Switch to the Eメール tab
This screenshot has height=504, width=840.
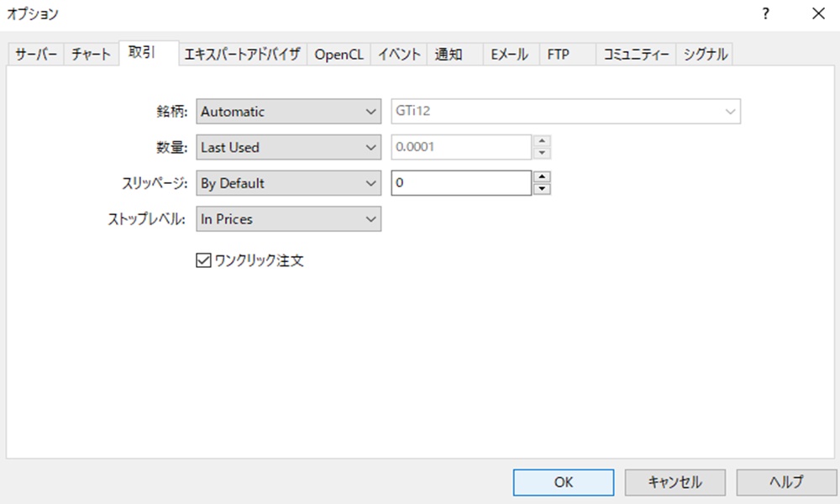(x=509, y=53)
